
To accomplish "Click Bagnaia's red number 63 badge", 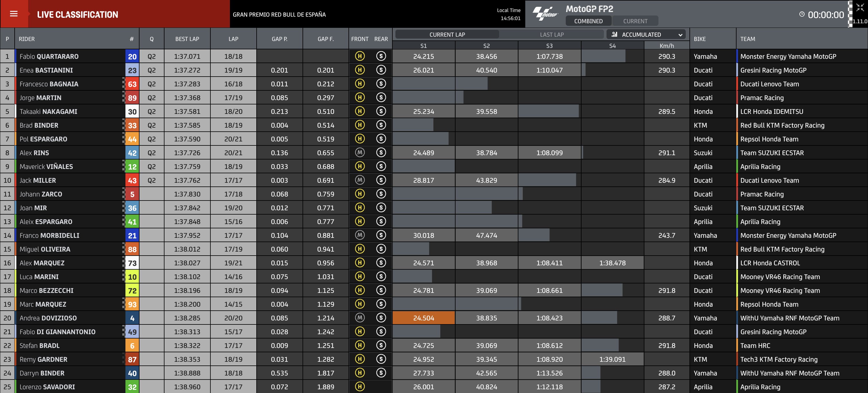I will [x=132, y=84].
